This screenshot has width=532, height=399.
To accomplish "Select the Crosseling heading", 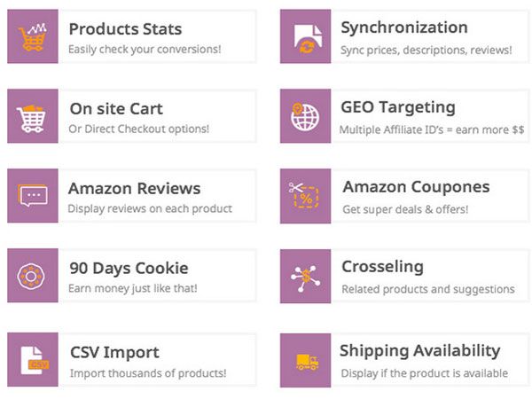I will (382, 267).
